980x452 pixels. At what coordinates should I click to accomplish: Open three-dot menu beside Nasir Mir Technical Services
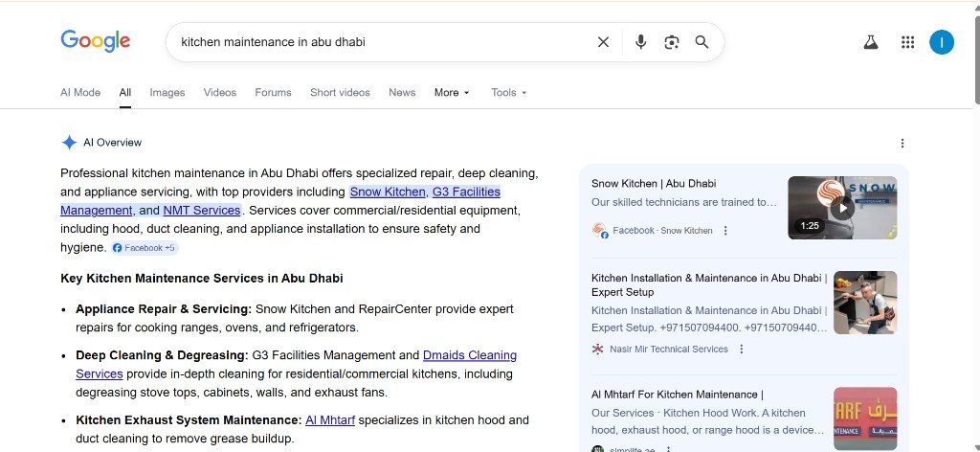[x=742, y=349]
